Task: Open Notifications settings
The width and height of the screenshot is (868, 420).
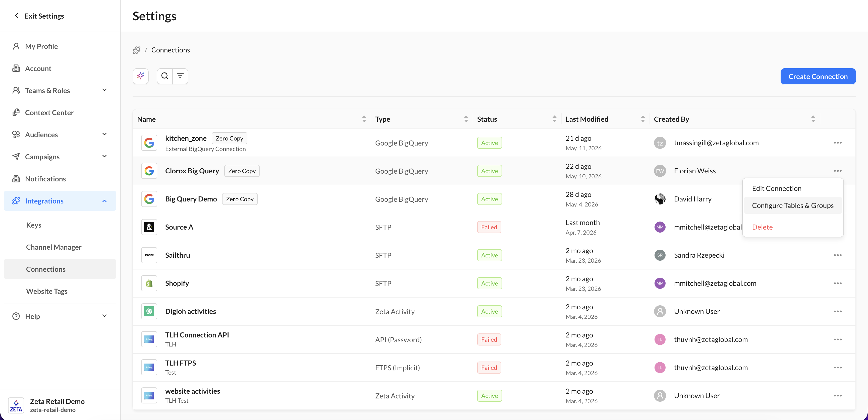Action: 60,179
